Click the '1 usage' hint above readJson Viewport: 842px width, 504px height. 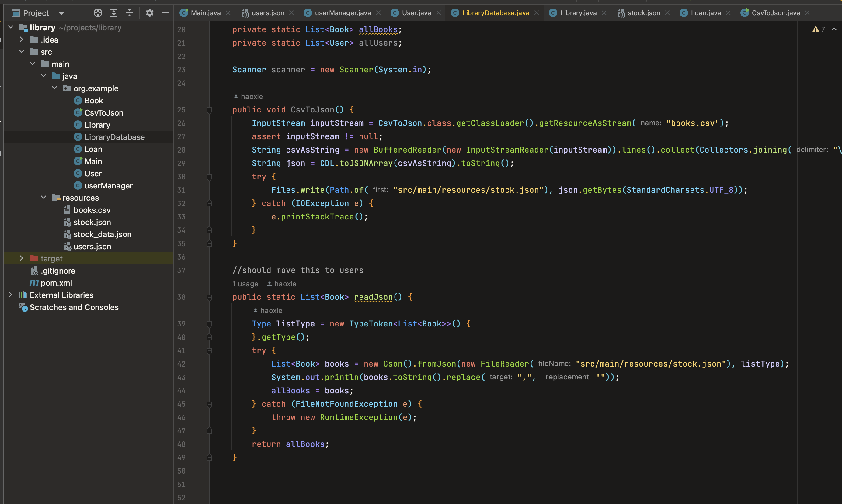245,284
